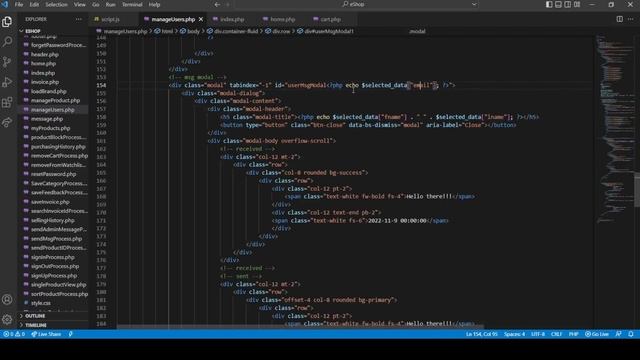Image resolution: width=640 pixels, height=360 pixels.
Task: Click the feedback icon in status bar
Action: pos(618,334)
